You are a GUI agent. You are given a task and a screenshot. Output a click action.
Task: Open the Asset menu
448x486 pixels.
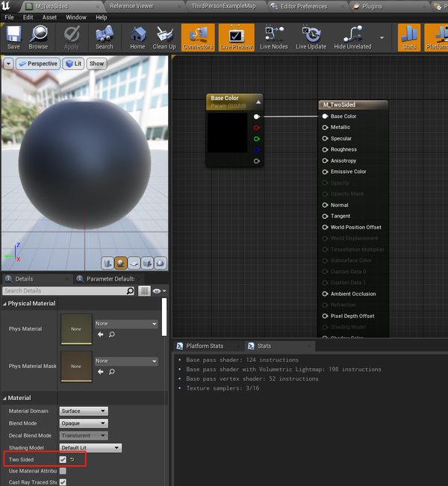tap(49, 17)
